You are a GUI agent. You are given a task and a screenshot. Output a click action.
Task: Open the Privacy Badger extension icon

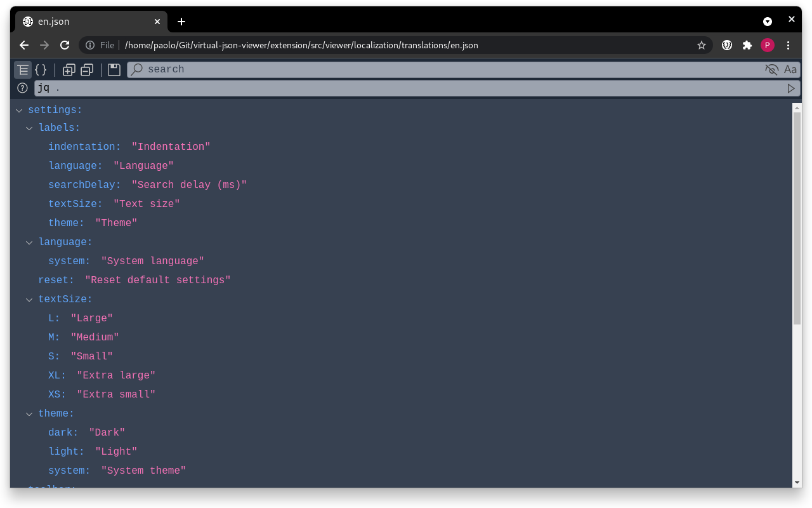point(726,45)
